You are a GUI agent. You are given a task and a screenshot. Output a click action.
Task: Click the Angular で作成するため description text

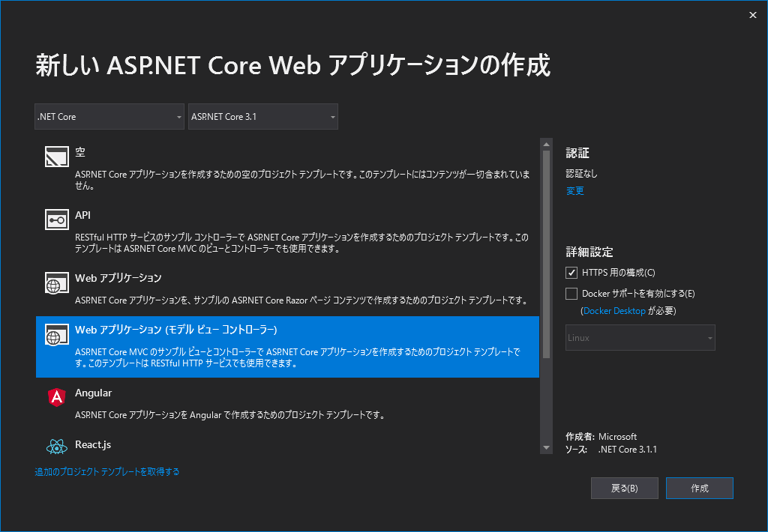pos(229,415)
